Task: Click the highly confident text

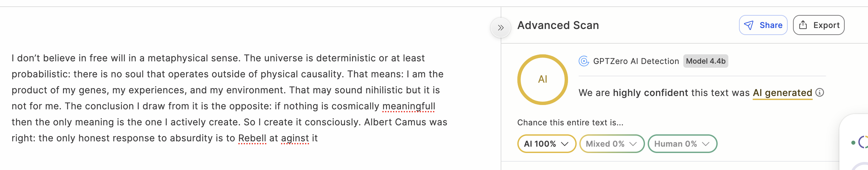Action: [650, 93]
